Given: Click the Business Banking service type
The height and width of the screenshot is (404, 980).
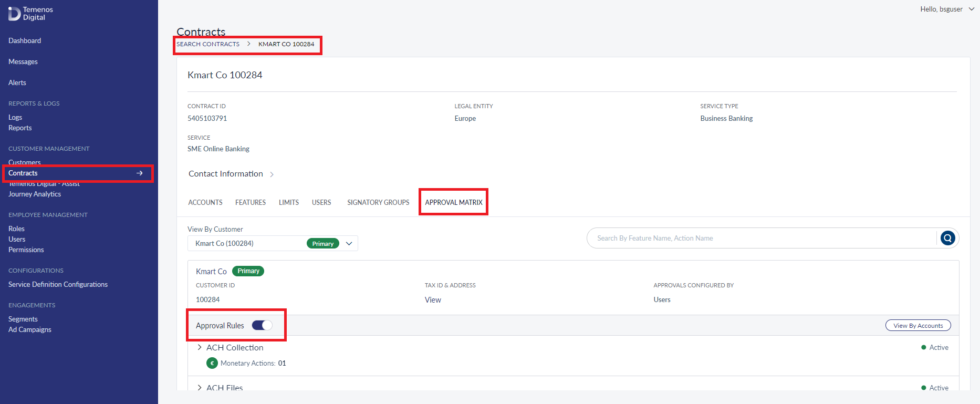Looking at the screenshot, I should 726,118.
